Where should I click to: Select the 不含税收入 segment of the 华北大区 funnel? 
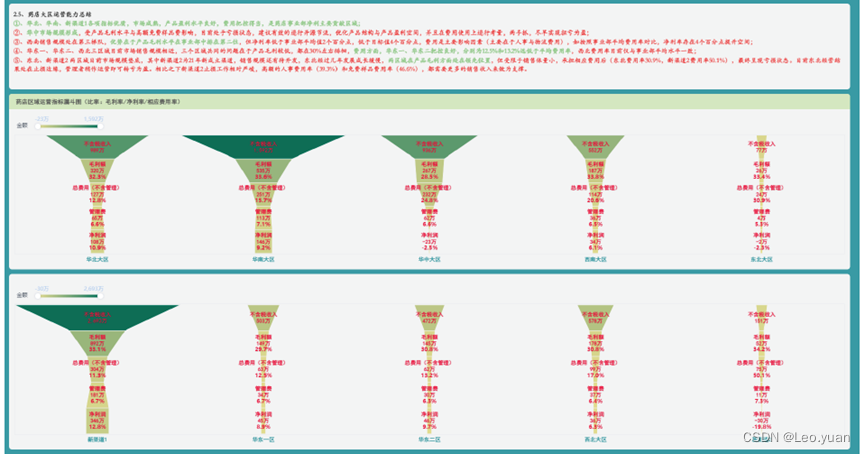click(97, 147)
